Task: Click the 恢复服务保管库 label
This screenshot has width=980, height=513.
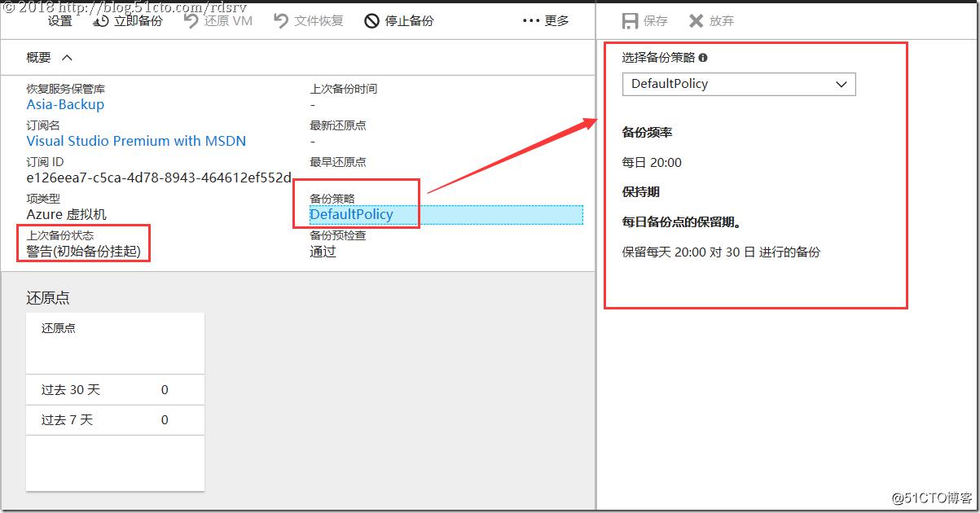Action: click(x=65, y=89)
